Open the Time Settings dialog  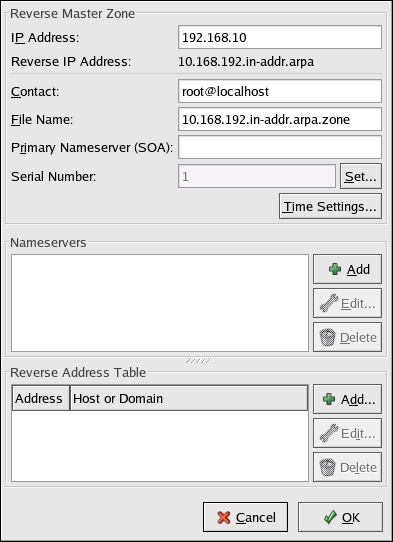click(330, 206)
